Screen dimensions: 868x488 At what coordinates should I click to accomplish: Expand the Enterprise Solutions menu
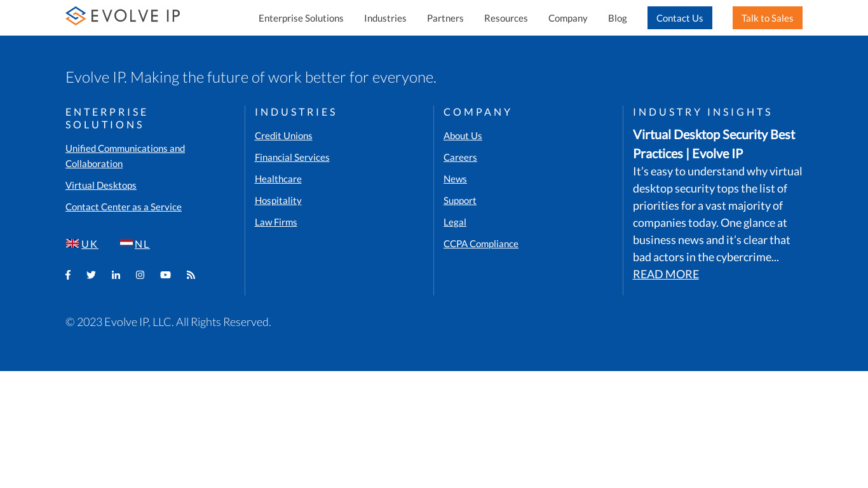point(301,18)
